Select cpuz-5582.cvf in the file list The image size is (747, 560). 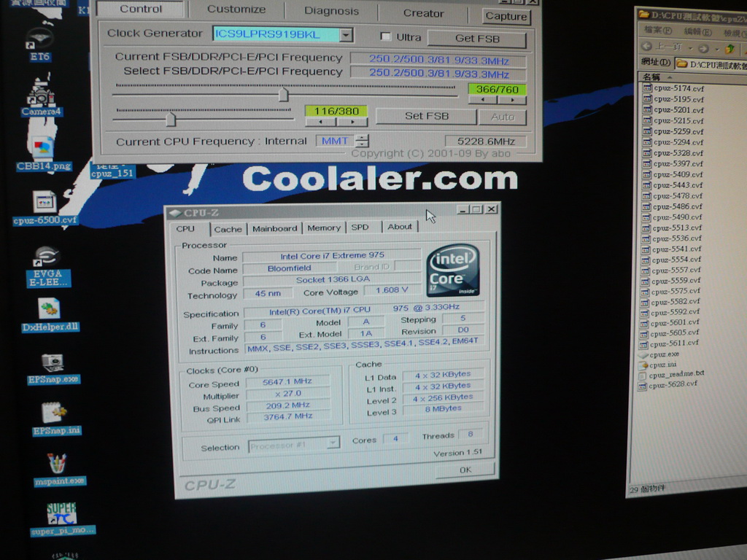(670, 301)
